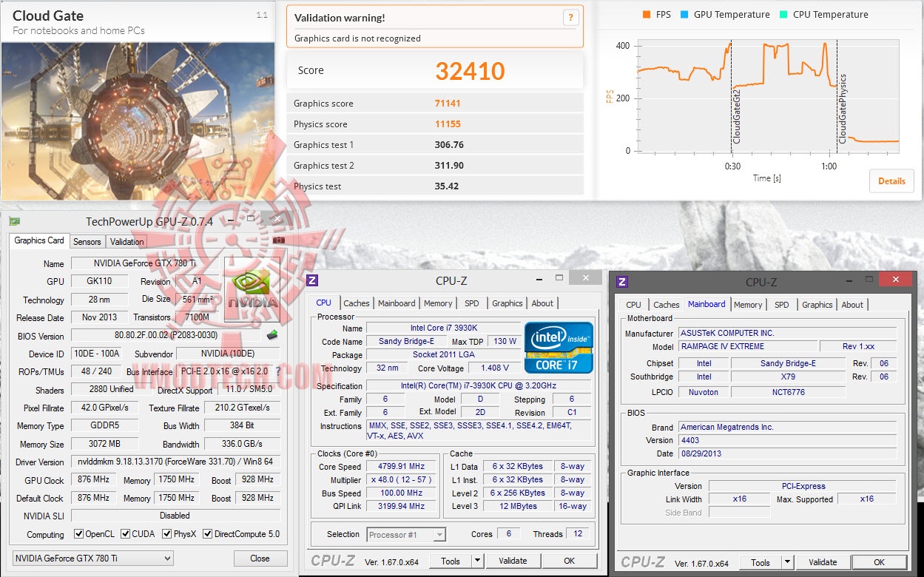Click Validate in the CPU-Z CPU window
This screenshot has width=924, height=577.
click(513, 561)
